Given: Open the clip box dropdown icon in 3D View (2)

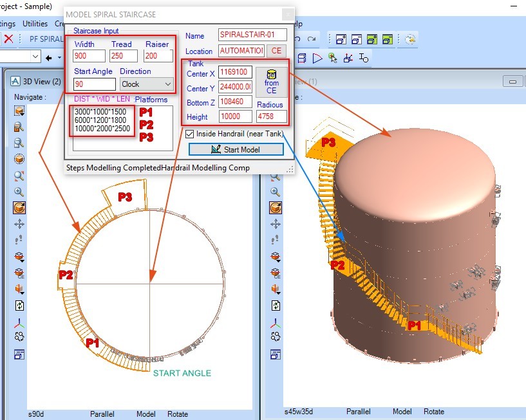Looking at the screenshot, I should 19,257.
